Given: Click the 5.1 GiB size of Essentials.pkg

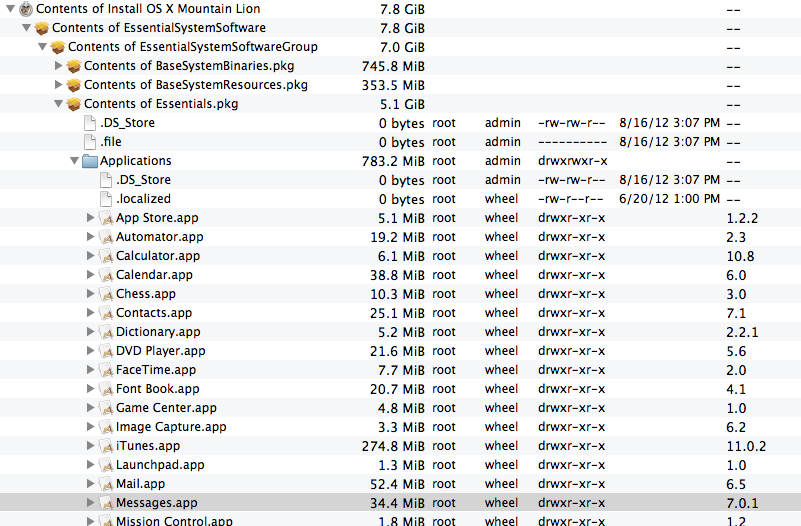Looking at the screenshot, I should coord(402,104).
